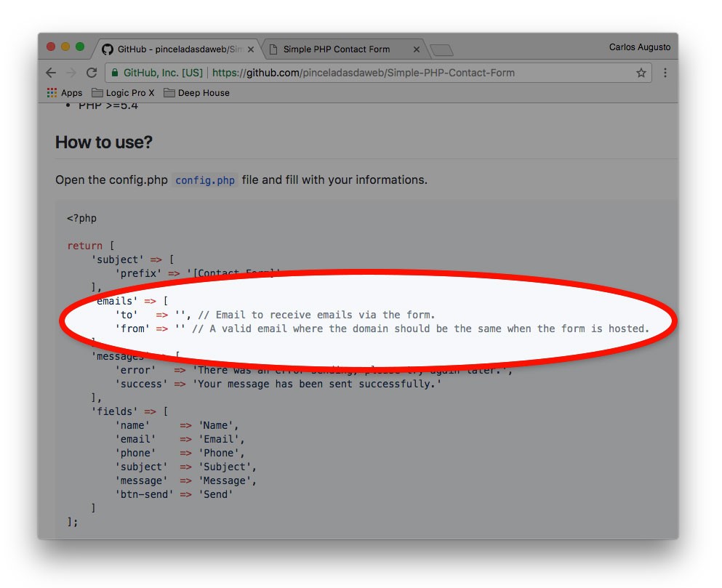Close the GitHub tab
The image size is (722, 588).
point(251,49)
